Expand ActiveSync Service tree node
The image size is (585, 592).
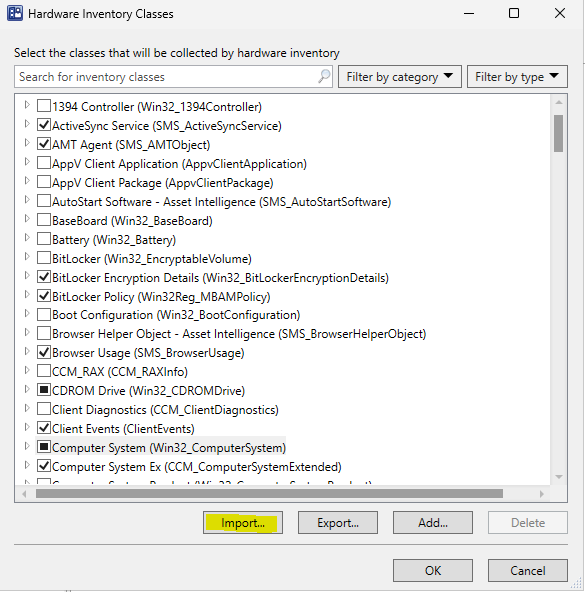pyautogui.click(x=27, y=123)
